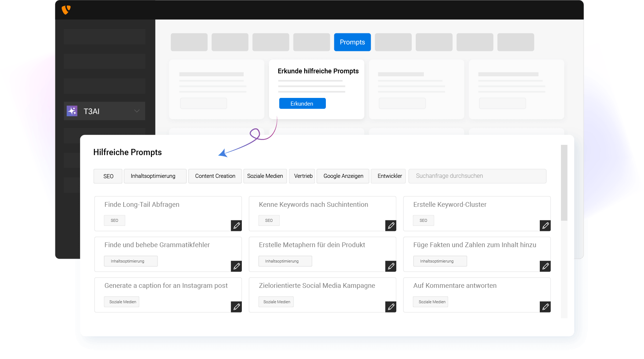Edit the Kenne Keywords nach Suchintention prompt

[x=391, y=226]
